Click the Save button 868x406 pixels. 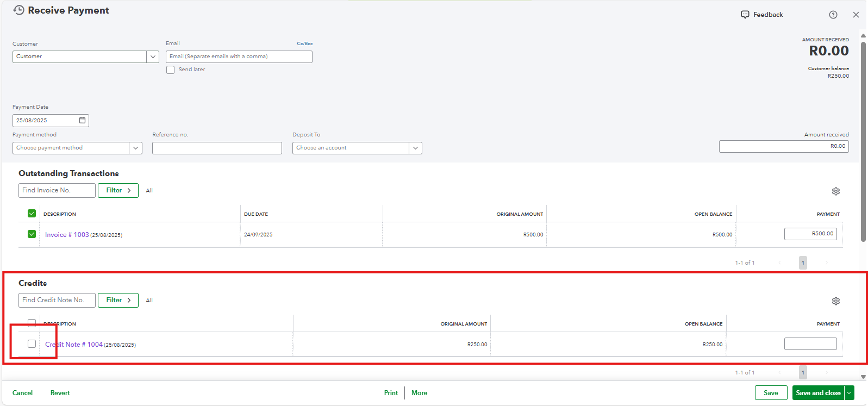coord(771,393)
